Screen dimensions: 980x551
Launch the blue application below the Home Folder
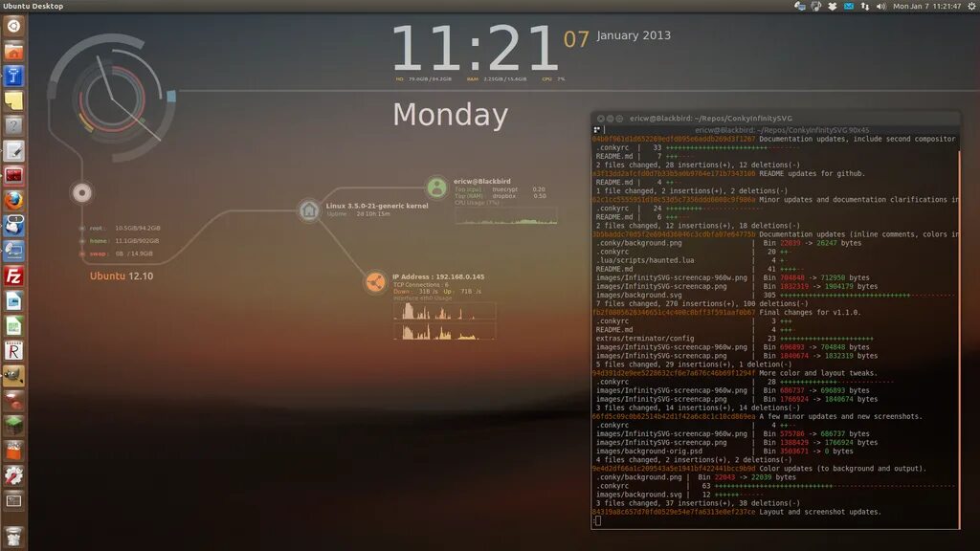pyautogui.click(x=13, y=77)
